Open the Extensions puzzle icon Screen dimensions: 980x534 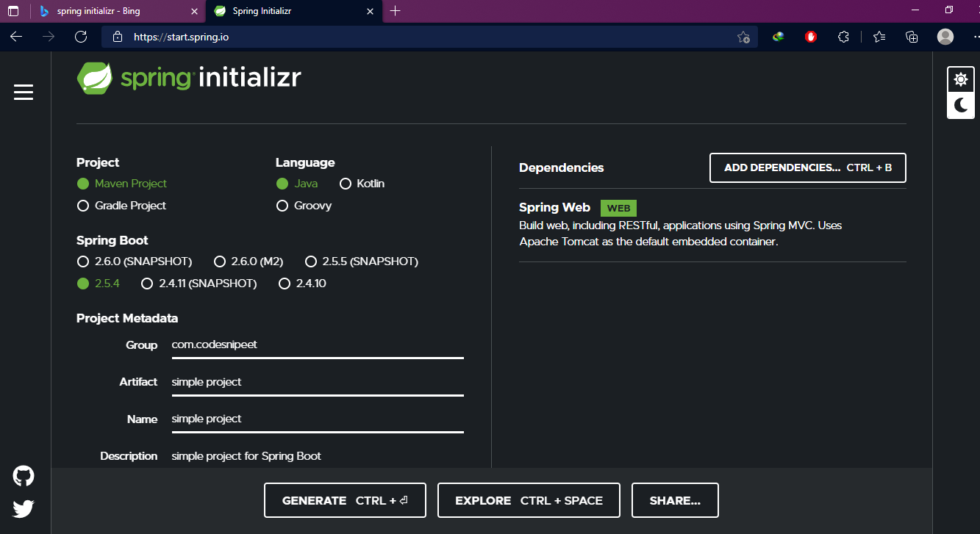[843, 37]
